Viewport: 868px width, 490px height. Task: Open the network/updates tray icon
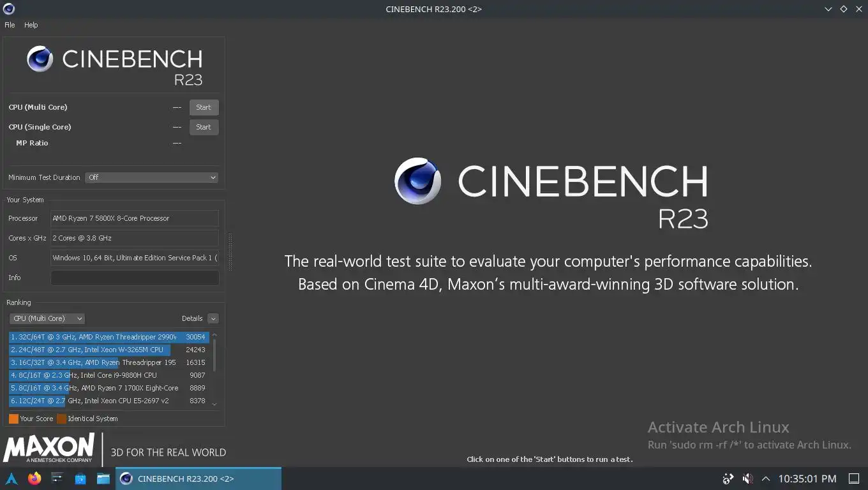click(728, 479)
